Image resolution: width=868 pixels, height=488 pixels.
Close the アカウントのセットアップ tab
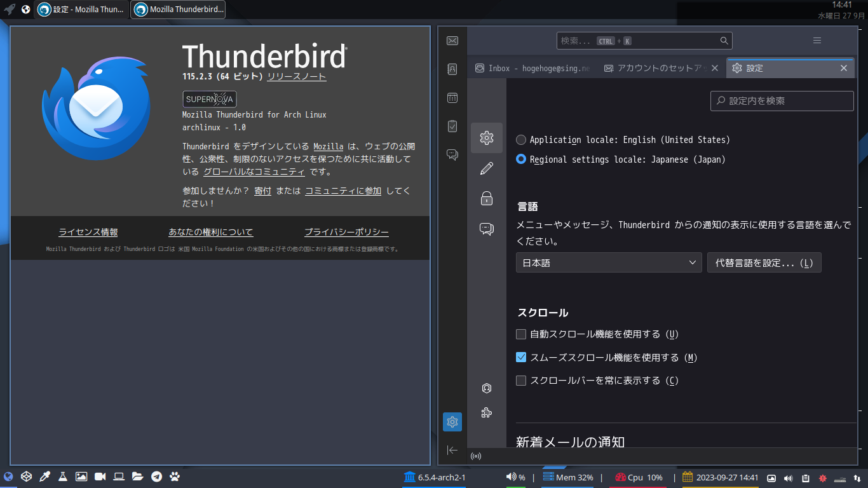pyautogui.click(x=715, y=68)
